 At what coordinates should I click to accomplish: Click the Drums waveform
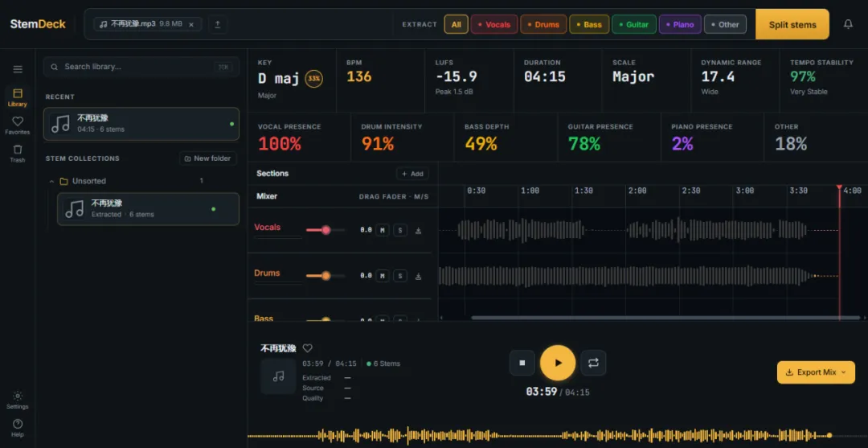[x=638, y=276]
